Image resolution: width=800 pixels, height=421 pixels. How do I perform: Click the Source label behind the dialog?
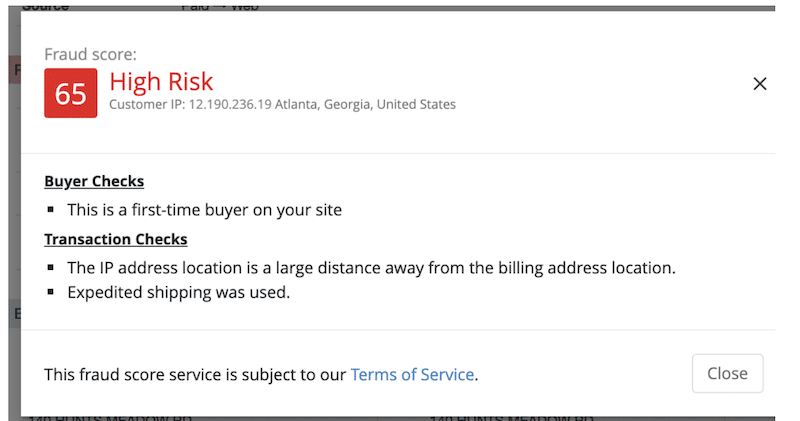45,6
